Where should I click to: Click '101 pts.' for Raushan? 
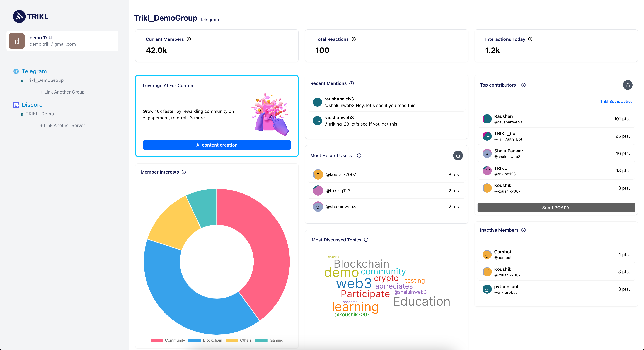coord(622,119)
